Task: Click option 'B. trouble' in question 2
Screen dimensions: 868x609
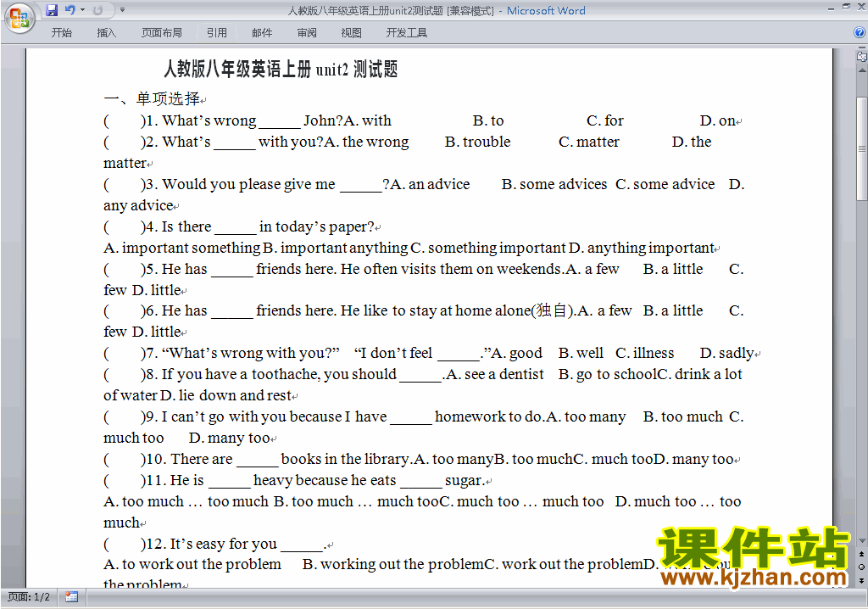Action: coord(478,142)
